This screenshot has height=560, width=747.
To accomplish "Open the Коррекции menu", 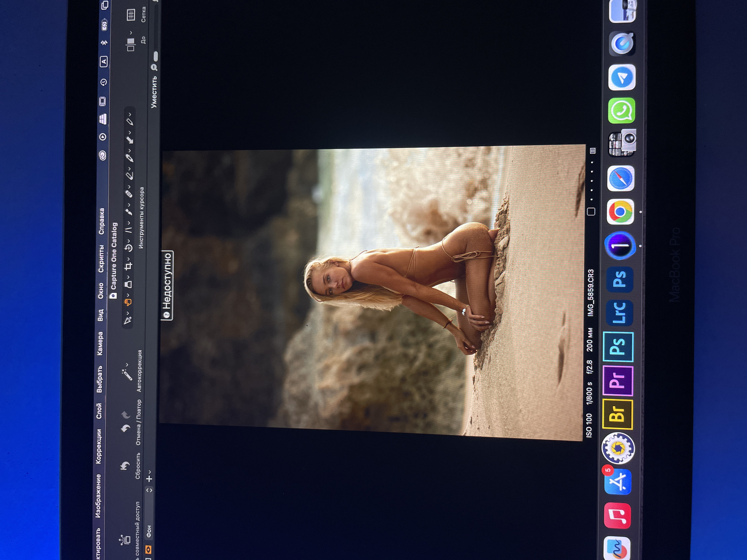I will tap(99, 447).
